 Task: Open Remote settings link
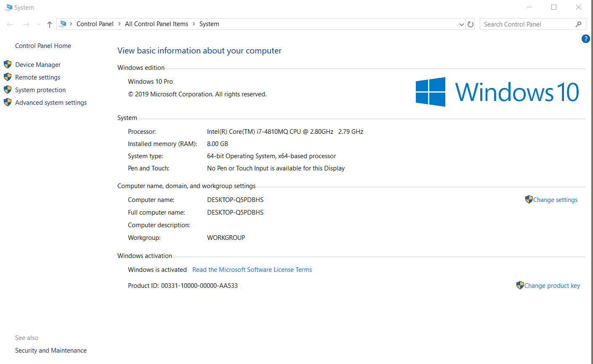(38, 77)
